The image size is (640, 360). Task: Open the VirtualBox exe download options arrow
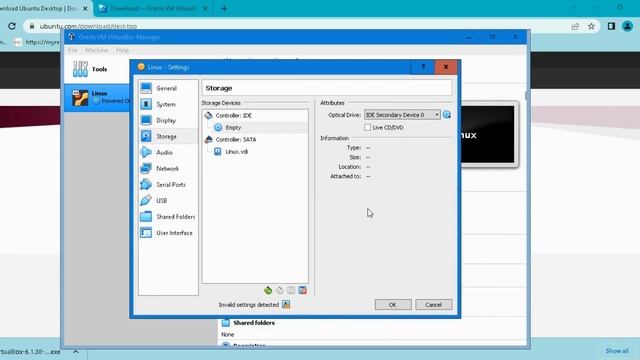point(76,351)
